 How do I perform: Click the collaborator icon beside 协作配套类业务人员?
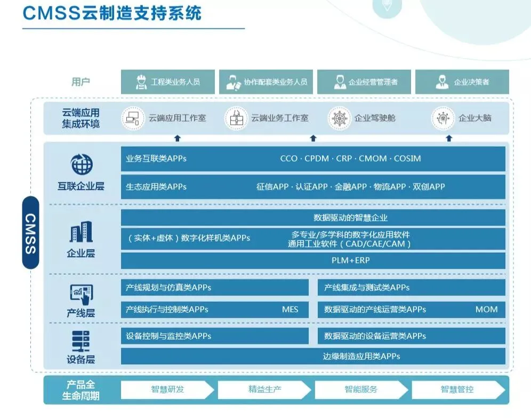pyautogui.click(x=234, y=82)
